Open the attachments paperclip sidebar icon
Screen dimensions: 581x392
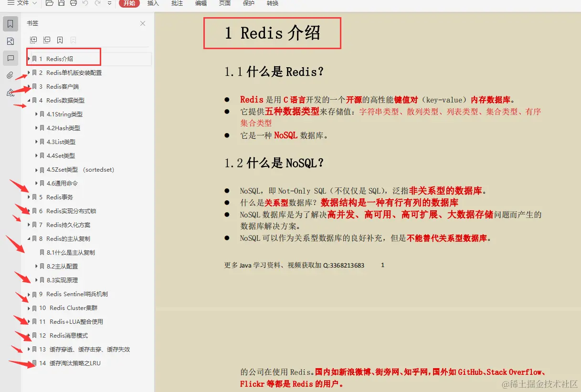11,75
